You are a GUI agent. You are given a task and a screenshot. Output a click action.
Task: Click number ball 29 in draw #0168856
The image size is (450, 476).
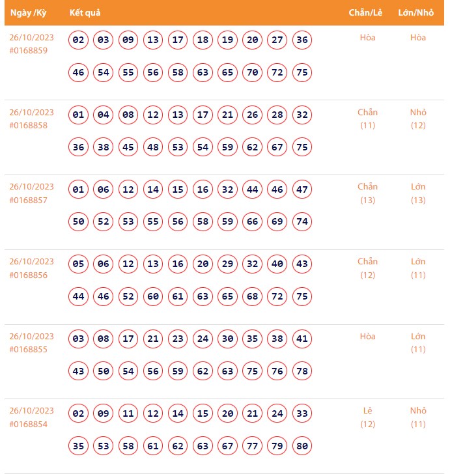228,264
